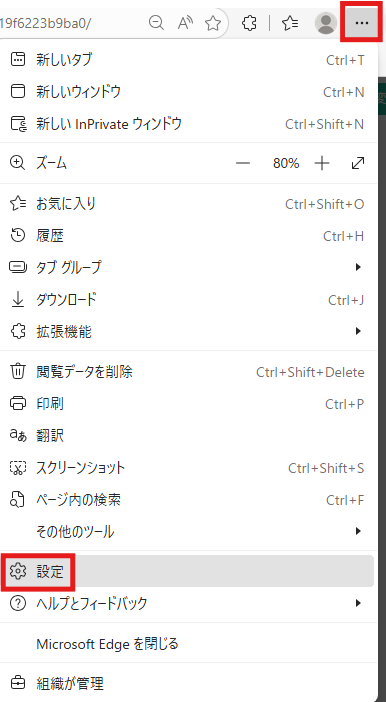The image size is (386, 702).
Task: Expand the その他のツール submenu arrow
Action: 357,531
